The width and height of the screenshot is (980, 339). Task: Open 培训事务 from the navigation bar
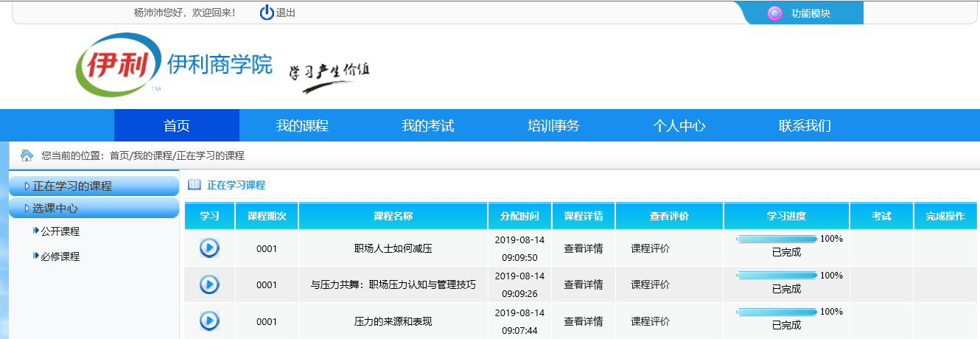553,126
